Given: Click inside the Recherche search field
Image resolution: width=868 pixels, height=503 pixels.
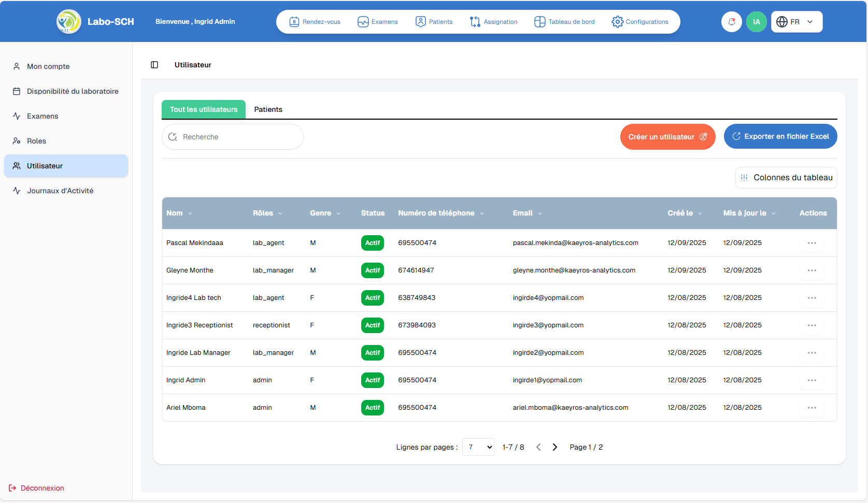Looking at the screenshot, I should click(232, 136).
